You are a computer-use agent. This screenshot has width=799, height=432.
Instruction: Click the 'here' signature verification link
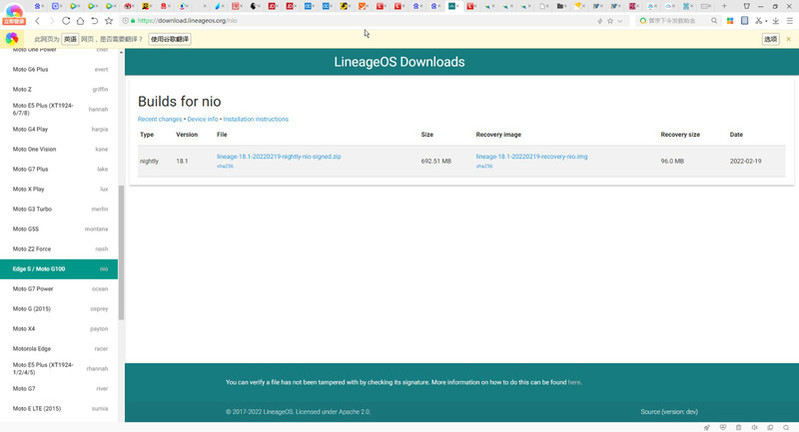pyautogui.click(x=574, y=382)
